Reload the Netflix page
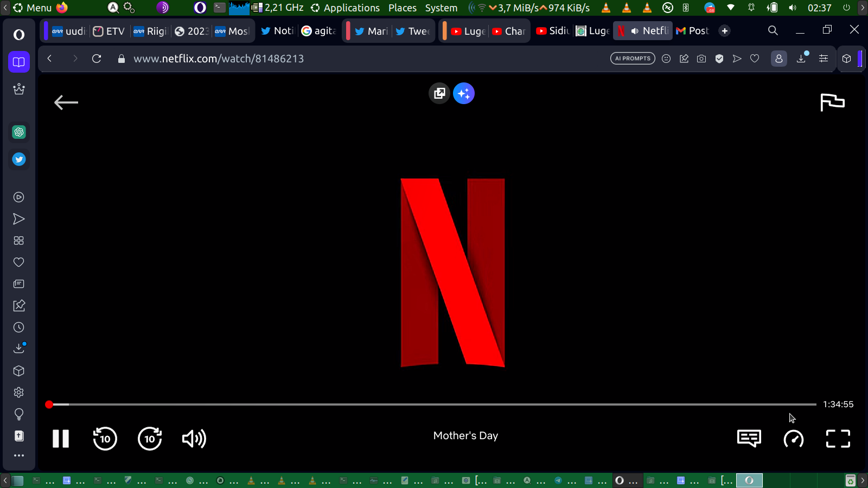 tap(97, 59)
